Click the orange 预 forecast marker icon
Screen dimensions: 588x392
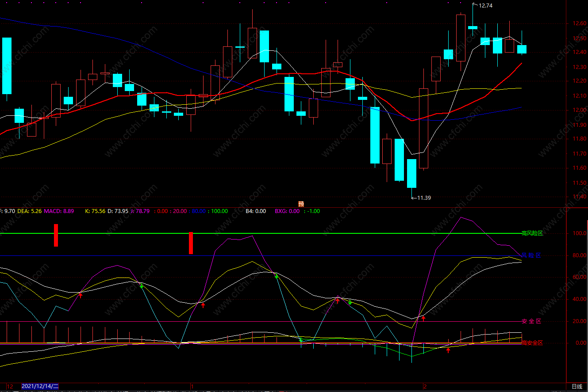(x=301, y=204)
